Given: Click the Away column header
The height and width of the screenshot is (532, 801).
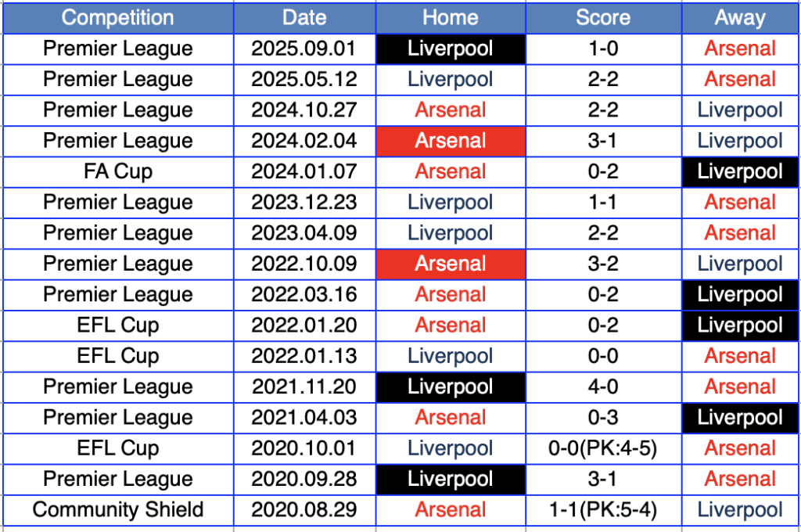Looking at the screenshot, I should (x=740, y=17).
